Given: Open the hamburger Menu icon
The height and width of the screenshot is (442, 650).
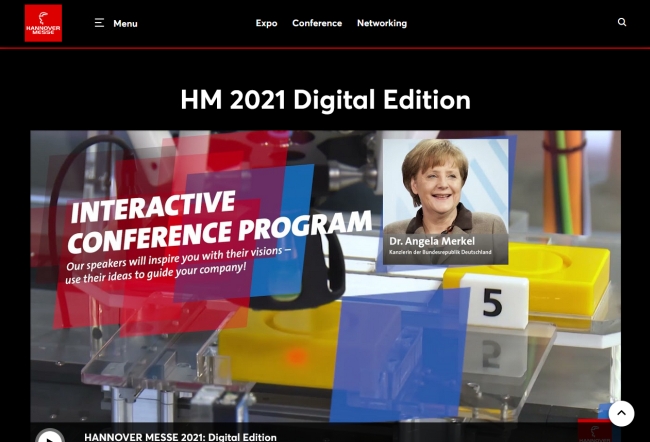Looking at the screenshot, I should point(99,23).
